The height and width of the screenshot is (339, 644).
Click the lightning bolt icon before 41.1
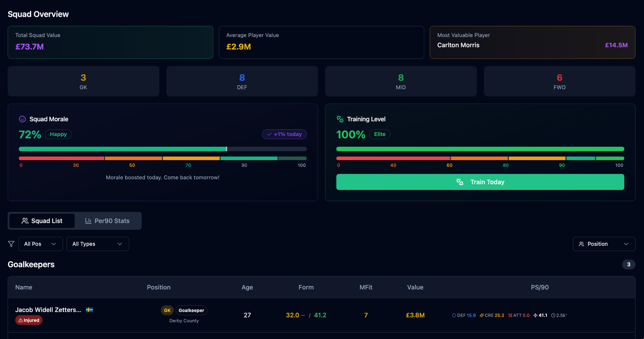[535, 315]
